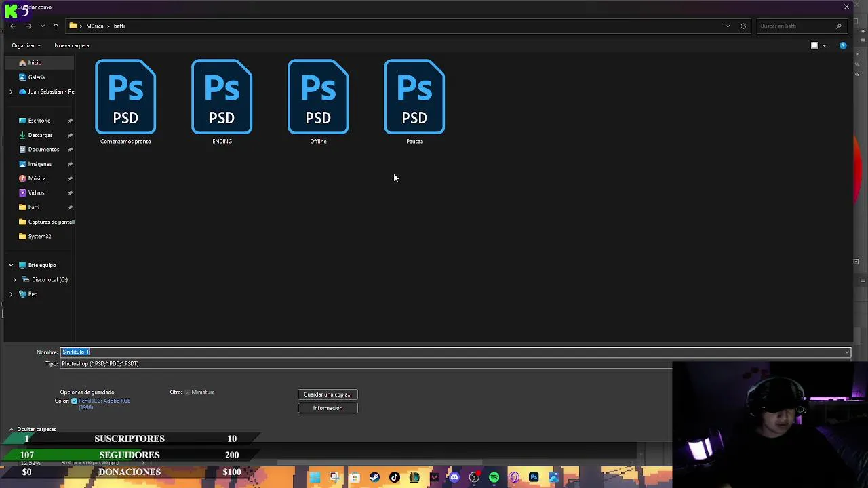Viewport: 868px width, 488px height.
Task: Launch Steam from the taskbar
Action: tap(374, 478)
